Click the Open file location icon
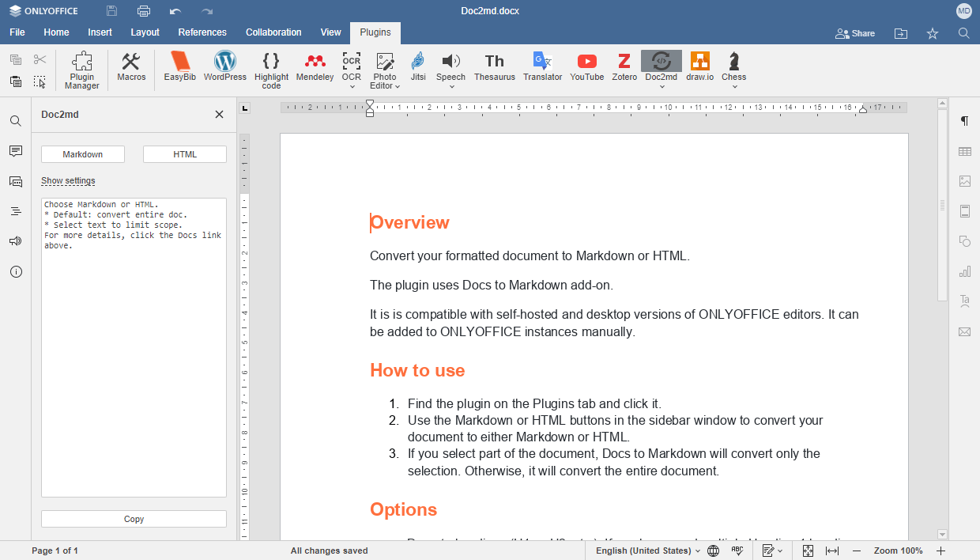The width and height of the screenshot is (980, 560). (901, 33)
